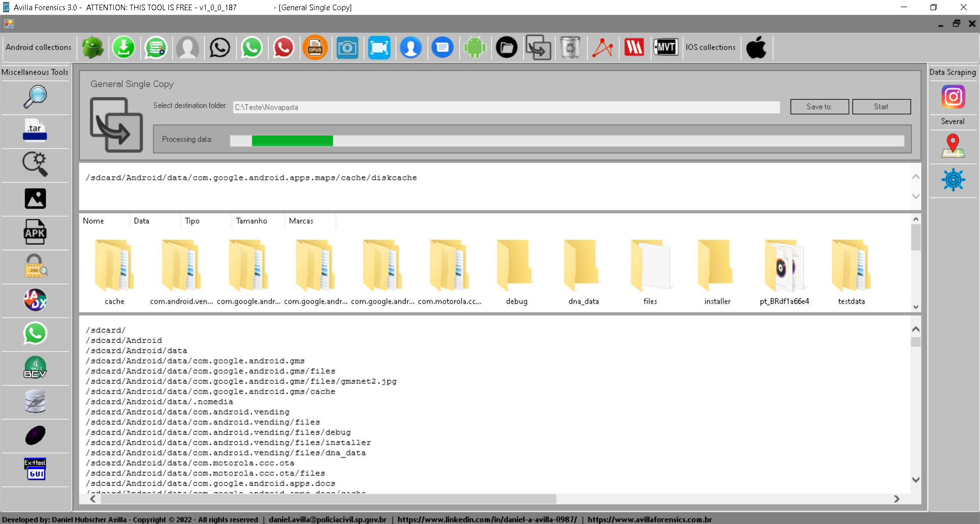Open the Exiftool GUI icon
Screen dimensions: 980x524
tap(35, 469)
